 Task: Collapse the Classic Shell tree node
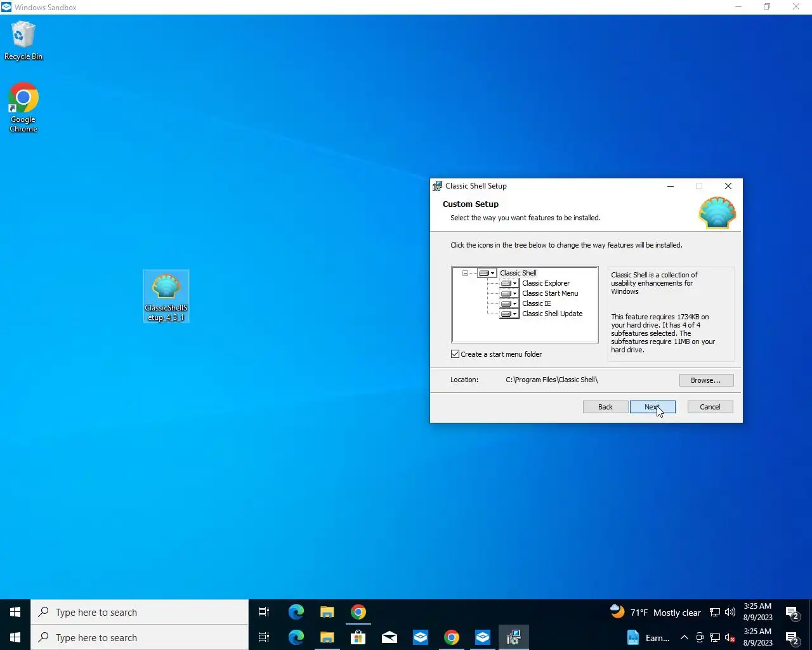[465, 273]
